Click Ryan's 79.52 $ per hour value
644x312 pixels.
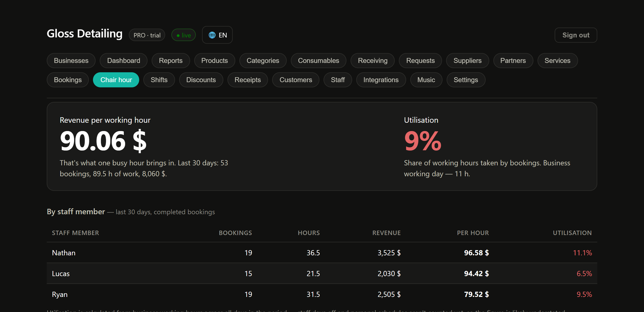(x=477, y=294)
